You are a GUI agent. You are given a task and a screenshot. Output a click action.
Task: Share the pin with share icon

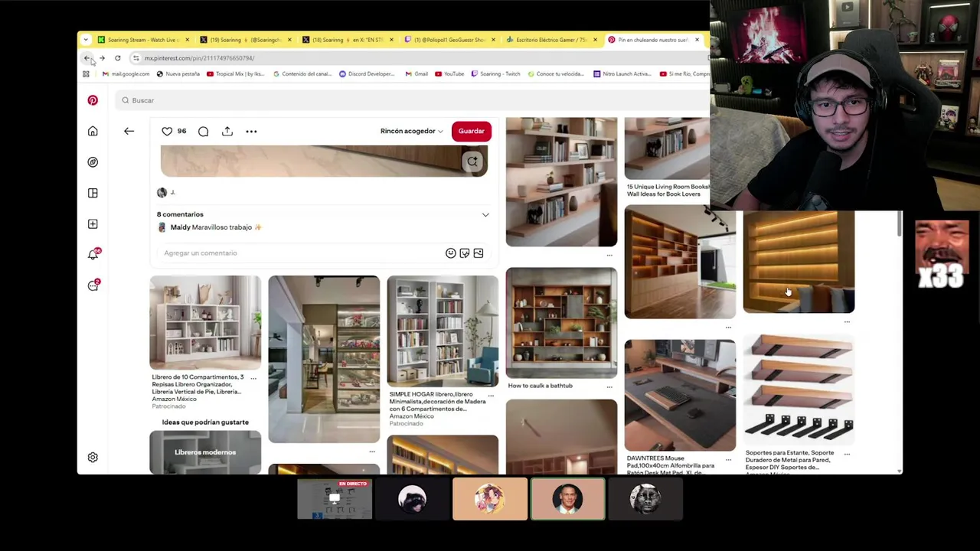(227, 131)
